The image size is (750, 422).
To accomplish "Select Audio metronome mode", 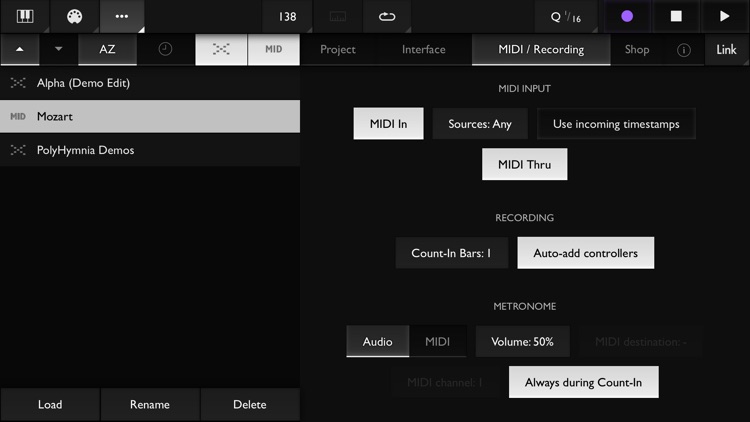I will 377,341.
